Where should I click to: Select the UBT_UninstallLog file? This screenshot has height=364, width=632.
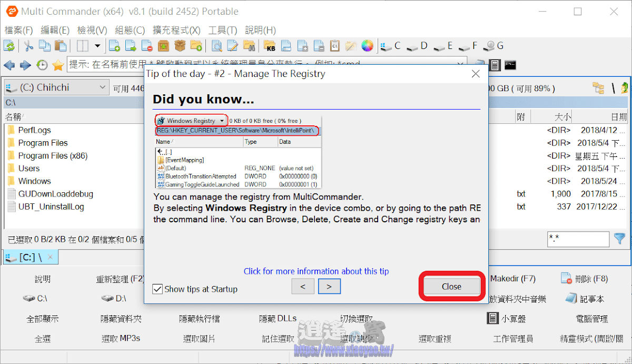51,206
